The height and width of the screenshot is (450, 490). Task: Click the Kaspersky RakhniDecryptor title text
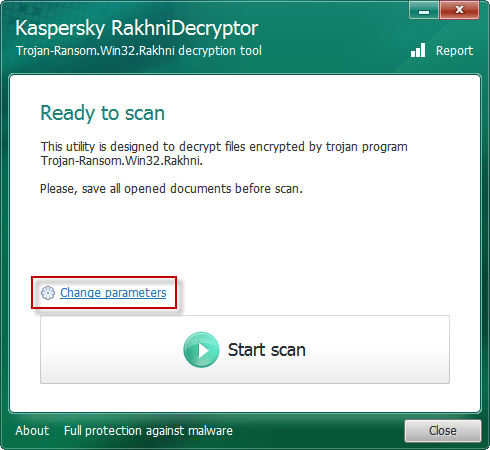pyautogui.click(x=137, y=28)
